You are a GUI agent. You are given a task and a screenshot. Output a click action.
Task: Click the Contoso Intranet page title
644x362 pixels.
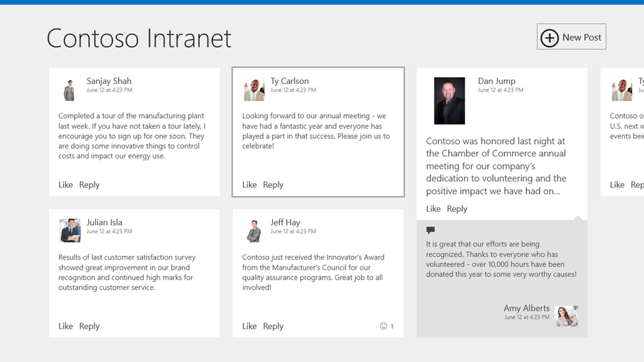pyautogui.click(x=139, y=38)
